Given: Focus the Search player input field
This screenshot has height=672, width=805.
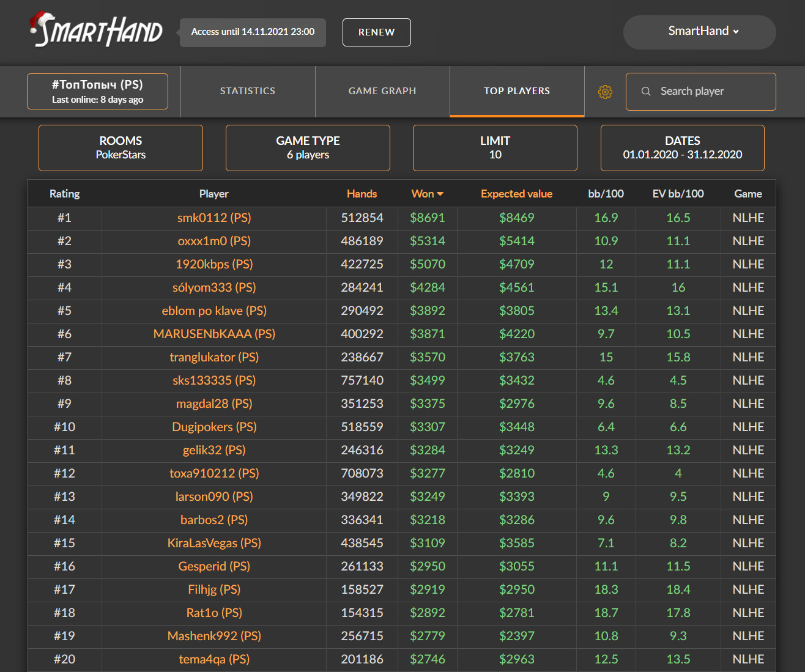Looking at the screenshot, I should [x=701, y=92].
